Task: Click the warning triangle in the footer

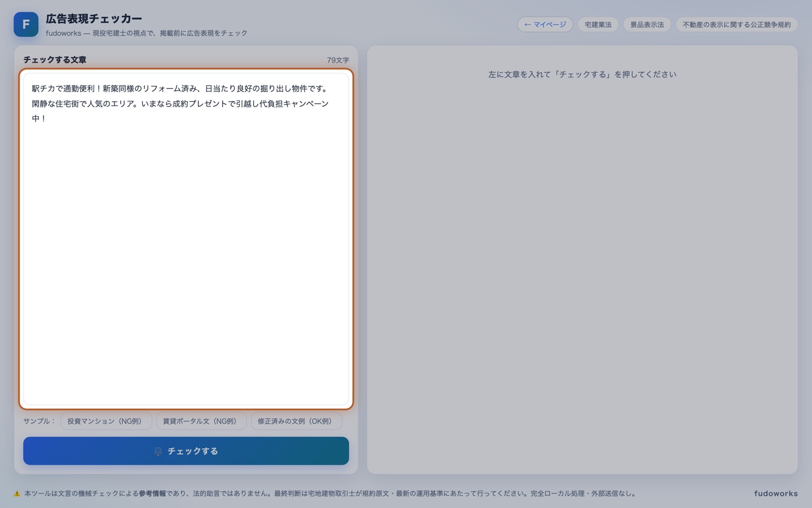Action: pos(17,493)
